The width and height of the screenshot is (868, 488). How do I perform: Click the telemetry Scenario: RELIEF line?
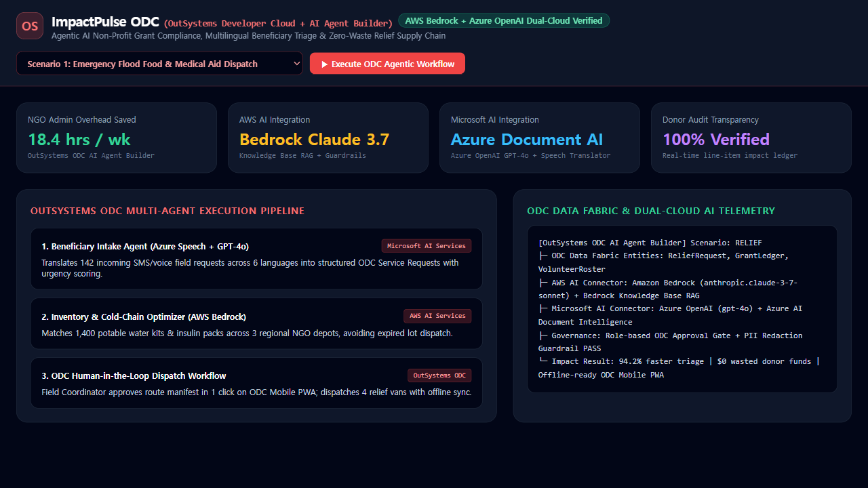click(x=650, y=243)
